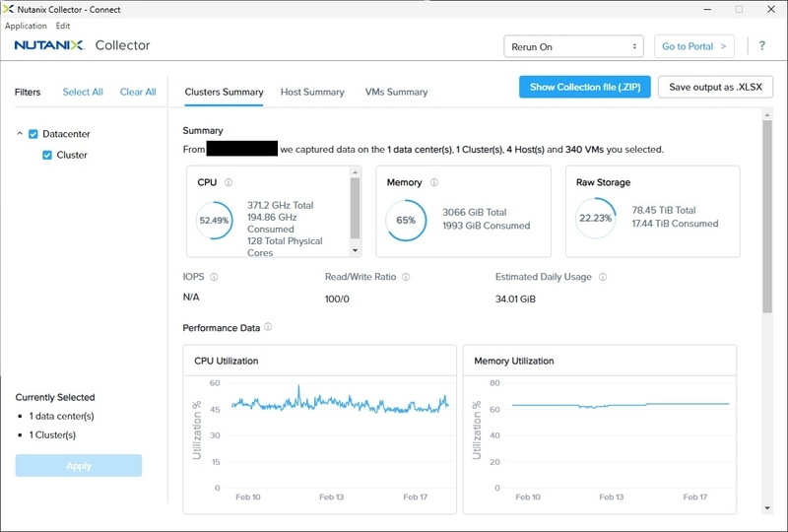Open the Rerun On dropdown

pyautogui.click(x=573, y=46)
